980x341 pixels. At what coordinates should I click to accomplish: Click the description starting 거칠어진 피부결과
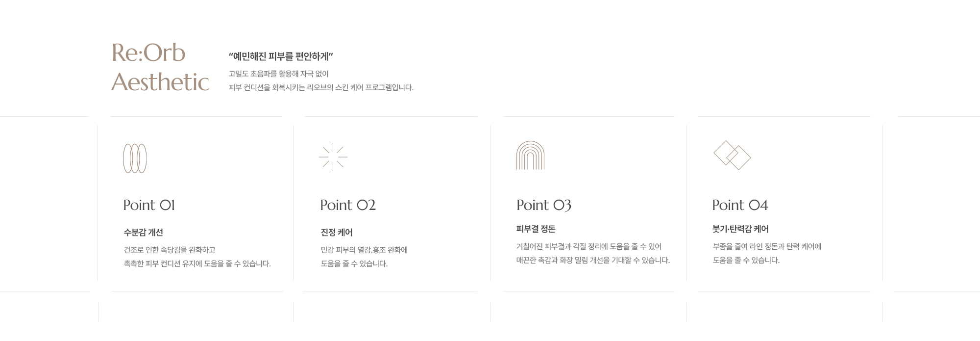click(593, 253)
